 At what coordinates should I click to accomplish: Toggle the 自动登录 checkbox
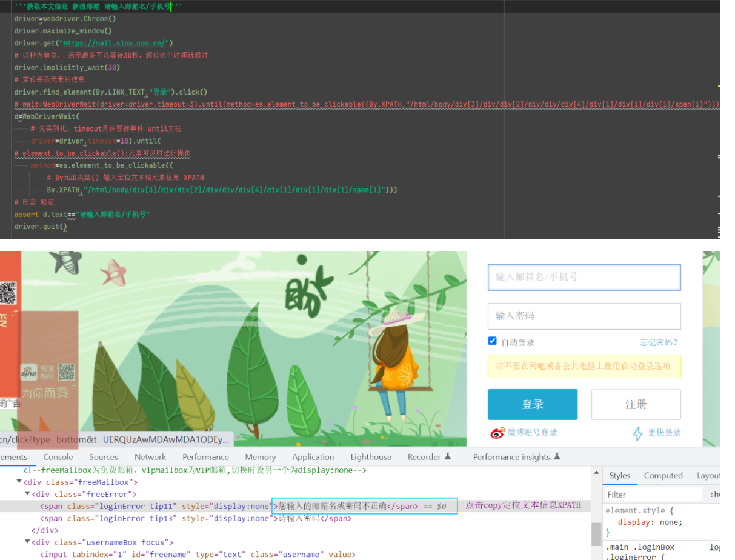point(493,341)
